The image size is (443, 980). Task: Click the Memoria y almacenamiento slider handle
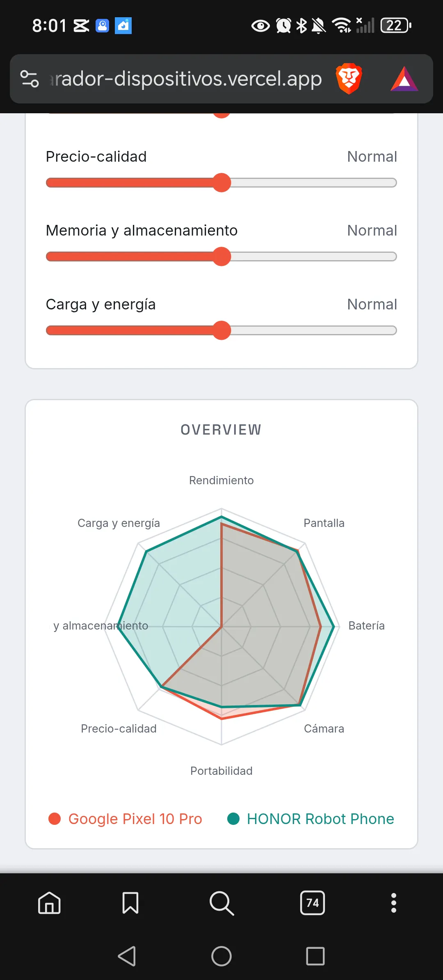coord(221,256)
